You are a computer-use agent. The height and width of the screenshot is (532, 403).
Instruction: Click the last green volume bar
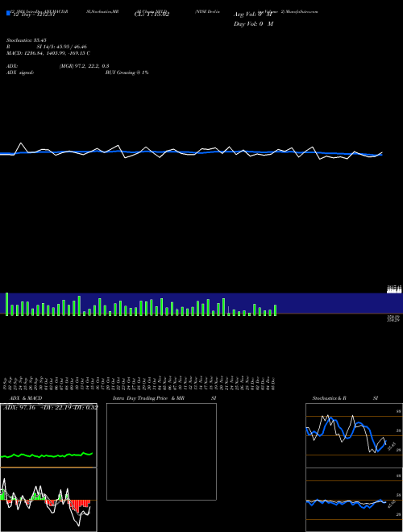[x=275, y=310]
